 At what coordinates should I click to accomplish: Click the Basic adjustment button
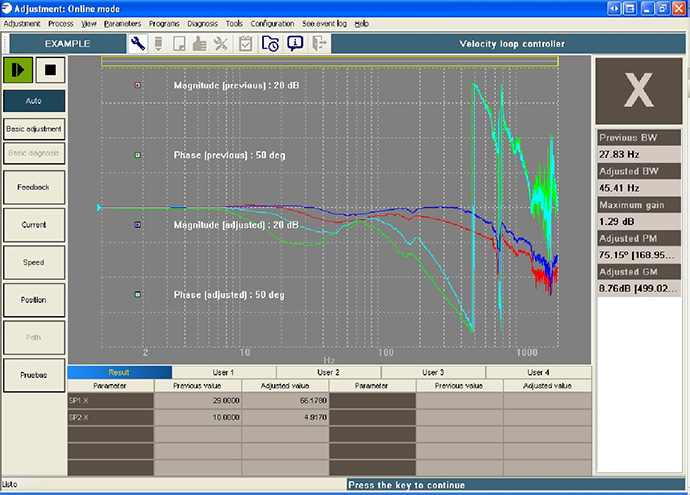(x=34, y=129)
